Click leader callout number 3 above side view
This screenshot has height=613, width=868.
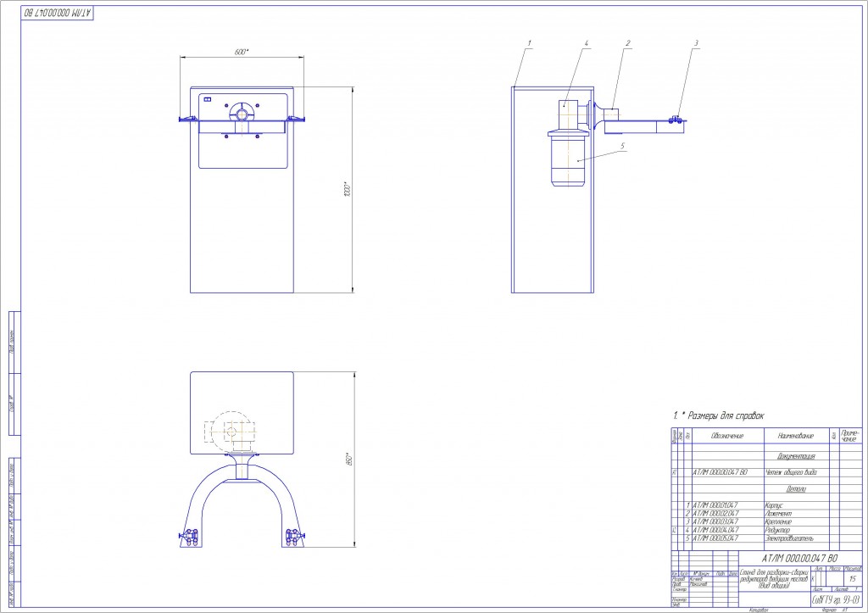pyautogui.click(x=697, y=43)
